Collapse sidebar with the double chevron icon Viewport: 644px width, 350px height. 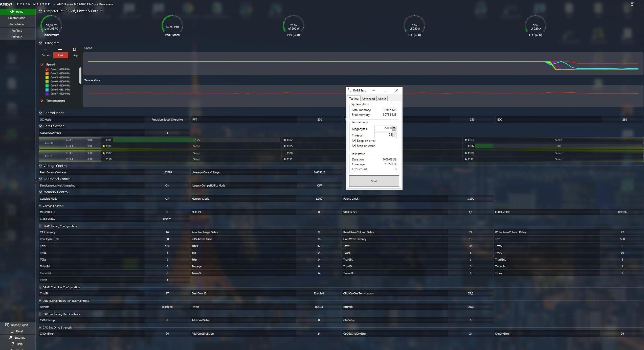[x=35, y=181]
